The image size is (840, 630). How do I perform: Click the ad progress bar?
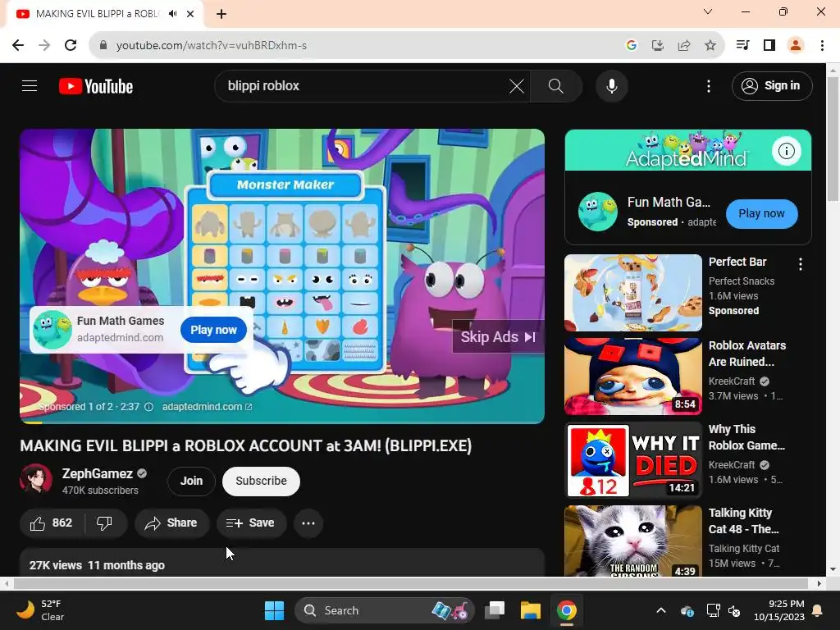282,422
